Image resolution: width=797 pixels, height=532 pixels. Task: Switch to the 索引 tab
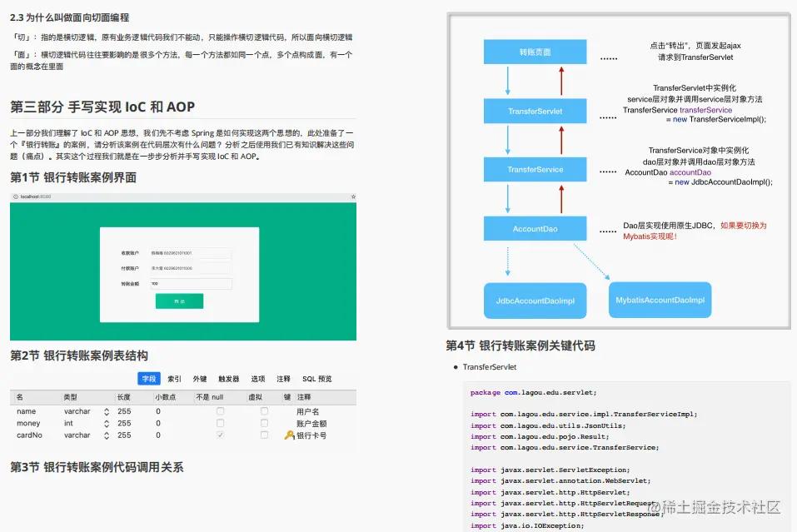[172, 379]
